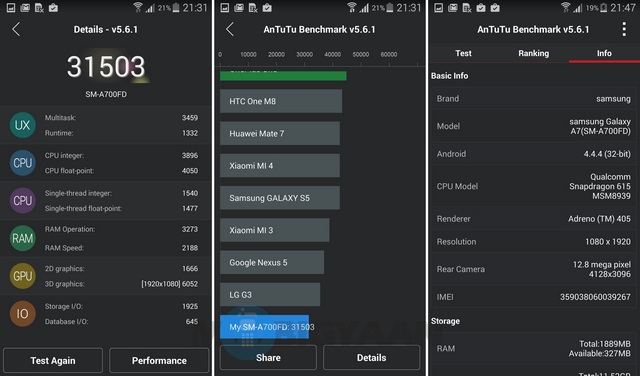The width and height of the screenshot is (640, 376).
Task: Tap the Brand samsung row
Action: [533, 99]
